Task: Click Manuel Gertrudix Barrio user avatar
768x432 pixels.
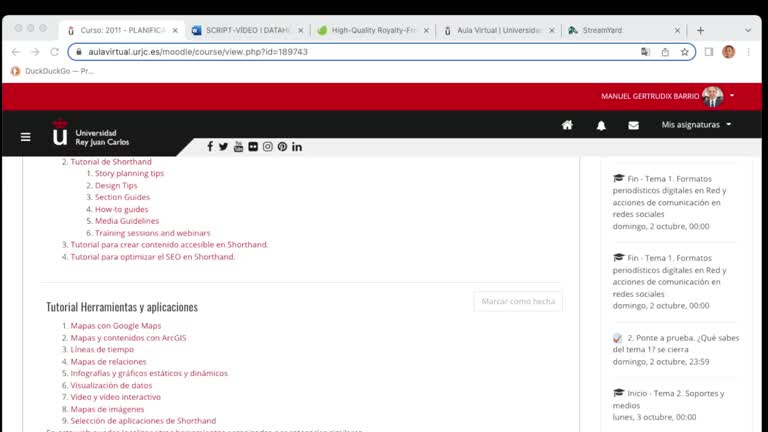Action: (712, 96)
